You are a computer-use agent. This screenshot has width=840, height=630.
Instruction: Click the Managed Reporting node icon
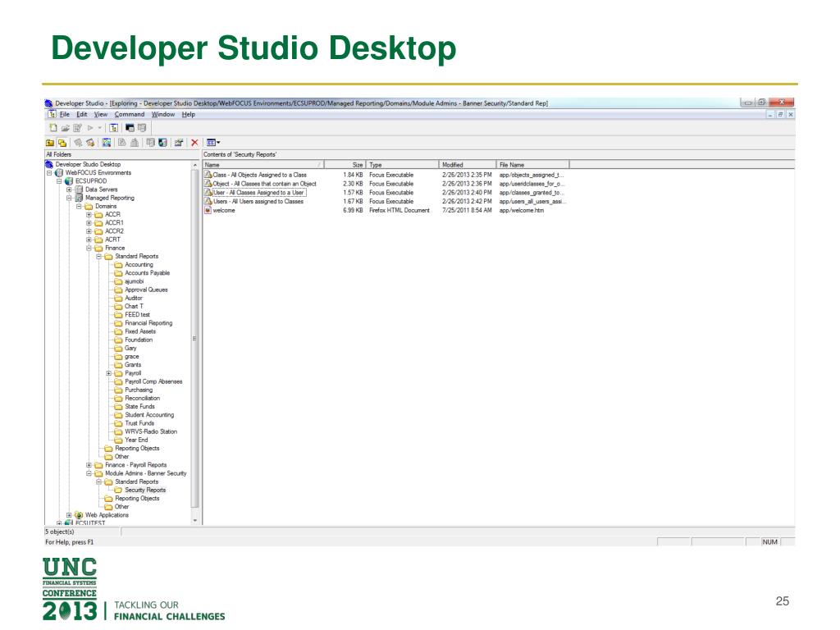80,199
